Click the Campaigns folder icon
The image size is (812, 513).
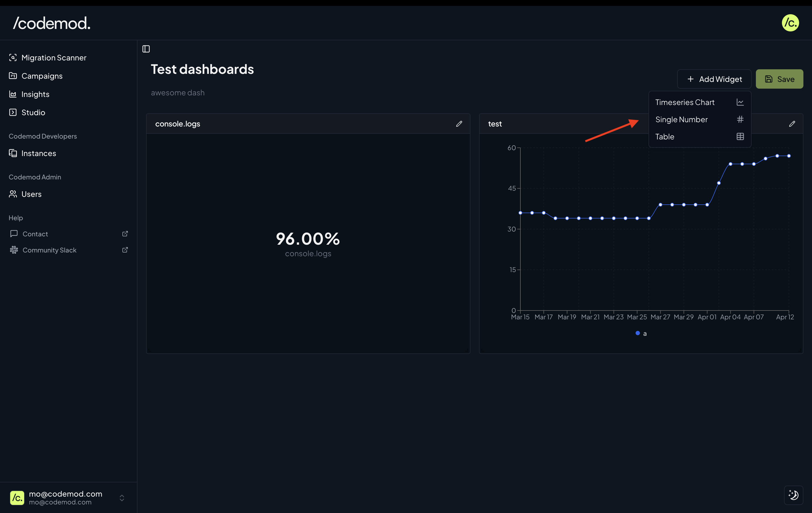click(13, 76)
